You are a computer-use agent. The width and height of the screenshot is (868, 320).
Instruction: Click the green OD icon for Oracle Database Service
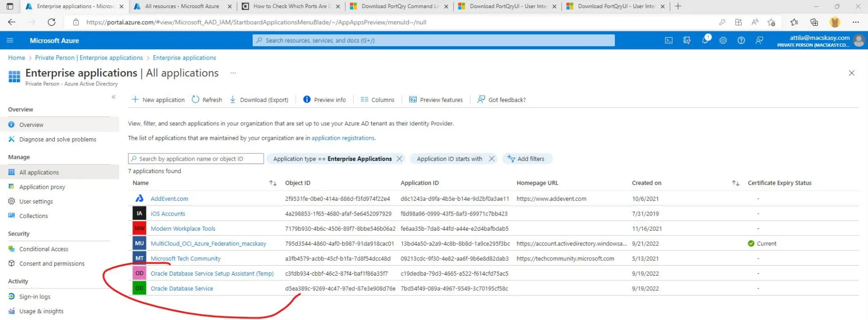[x=139, y=288]
